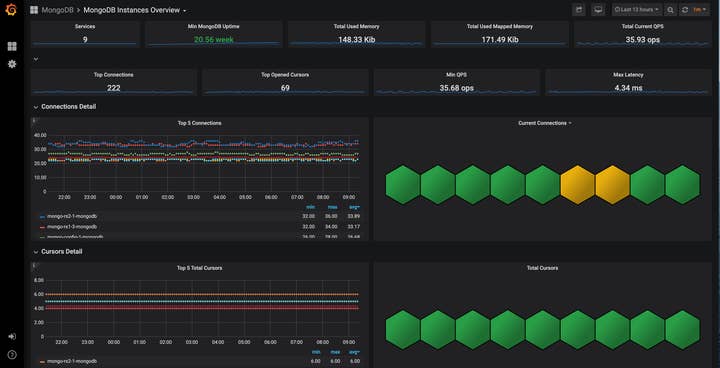The width and height of the screenshot is (720, 368).
Task: Toggle mongo-rs2-1-mongodb series in Connections legend
Action: tap(72, 216)
